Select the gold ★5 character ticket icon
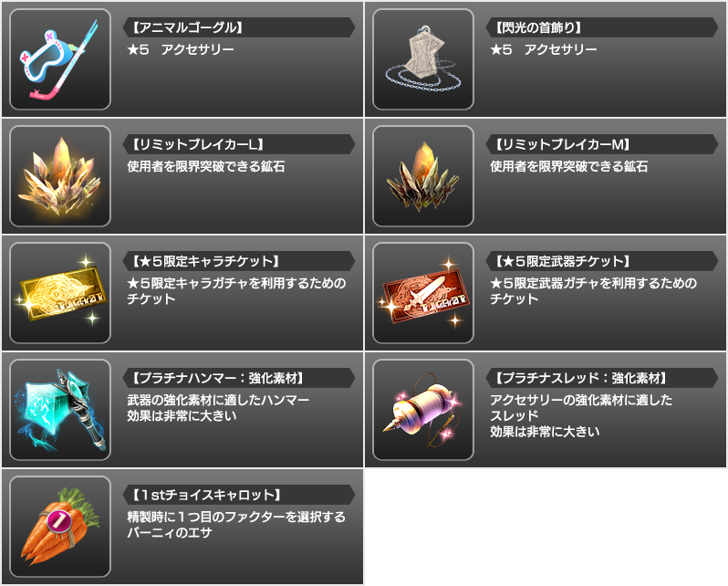The width and height of the screenshot is (728, 586). [60, 293]
